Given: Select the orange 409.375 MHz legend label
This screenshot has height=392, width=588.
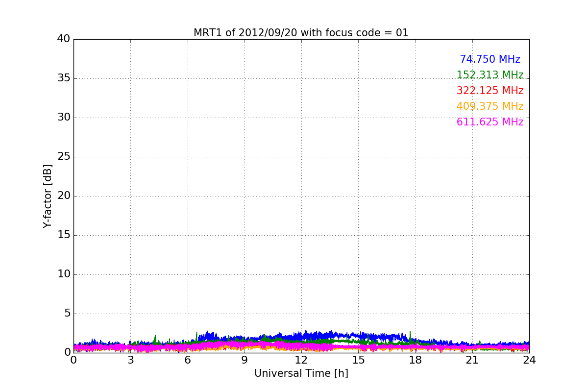Looking at the screenshot, I should [x=490, y=106].
